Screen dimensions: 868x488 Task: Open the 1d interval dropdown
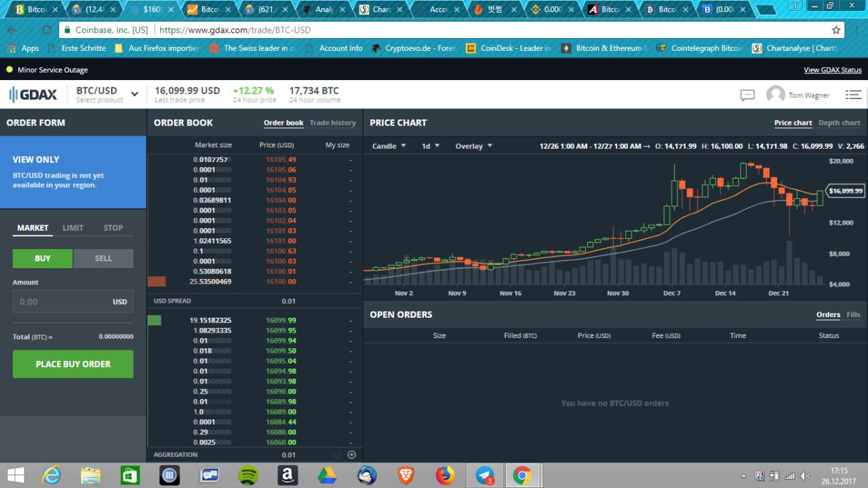[x=431, y=146]
